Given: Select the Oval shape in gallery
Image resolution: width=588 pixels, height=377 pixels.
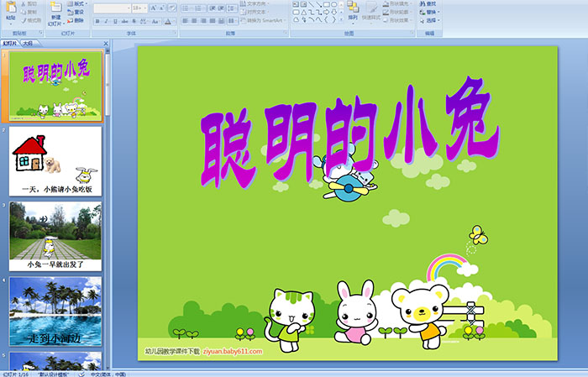Looking at the screenshot, I should coord(334,5).
